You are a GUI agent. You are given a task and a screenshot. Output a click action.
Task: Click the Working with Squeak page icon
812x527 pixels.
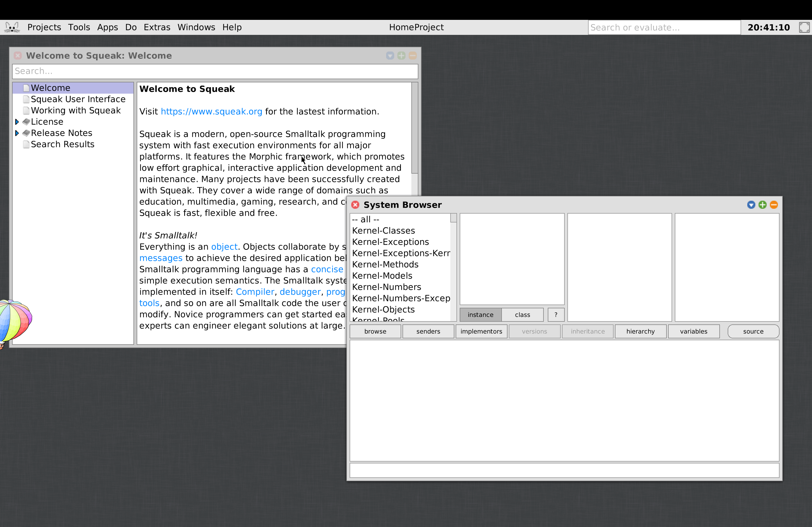[x=26, y=111]
